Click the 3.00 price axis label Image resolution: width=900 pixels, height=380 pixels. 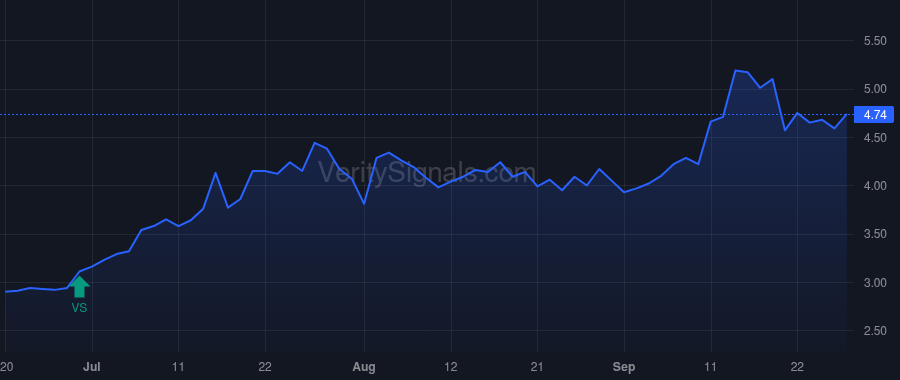point(875,282)
